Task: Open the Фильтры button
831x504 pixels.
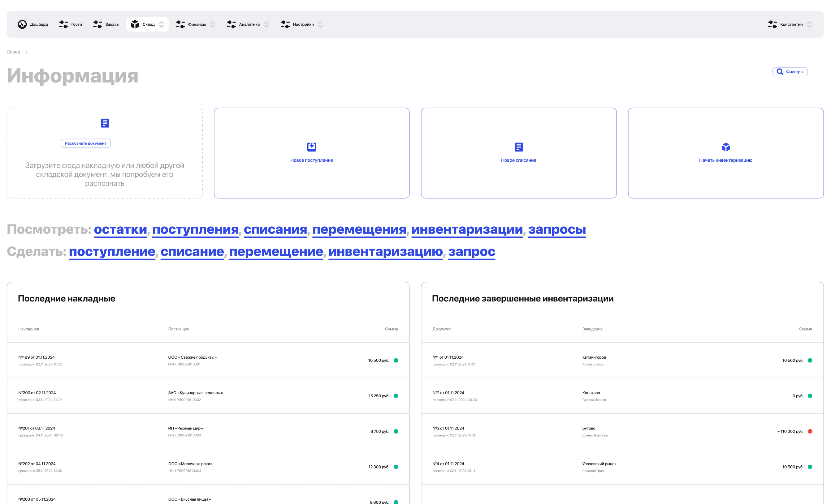Action: click(790, 72)
